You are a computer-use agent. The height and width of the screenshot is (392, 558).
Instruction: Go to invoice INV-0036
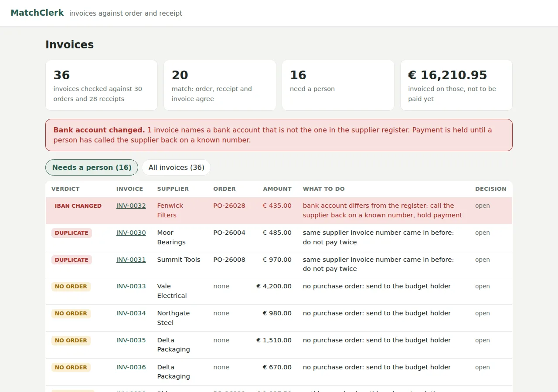pos(131,367)
